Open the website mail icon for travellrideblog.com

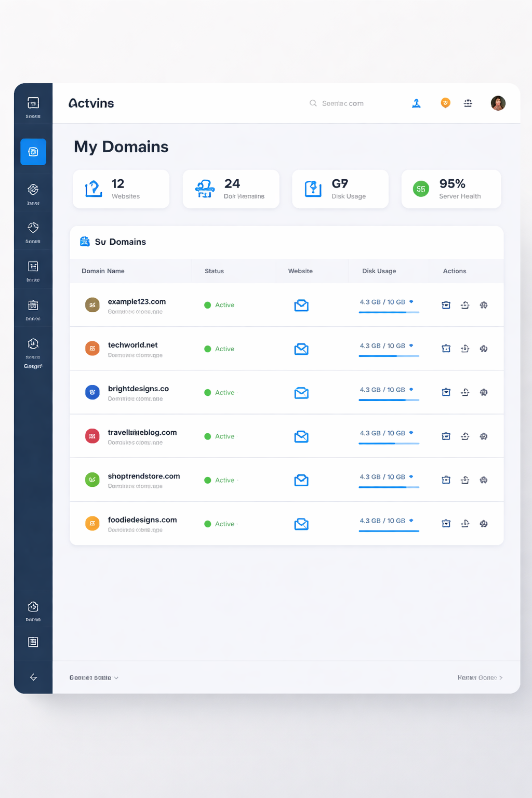[x=301, y=436]
